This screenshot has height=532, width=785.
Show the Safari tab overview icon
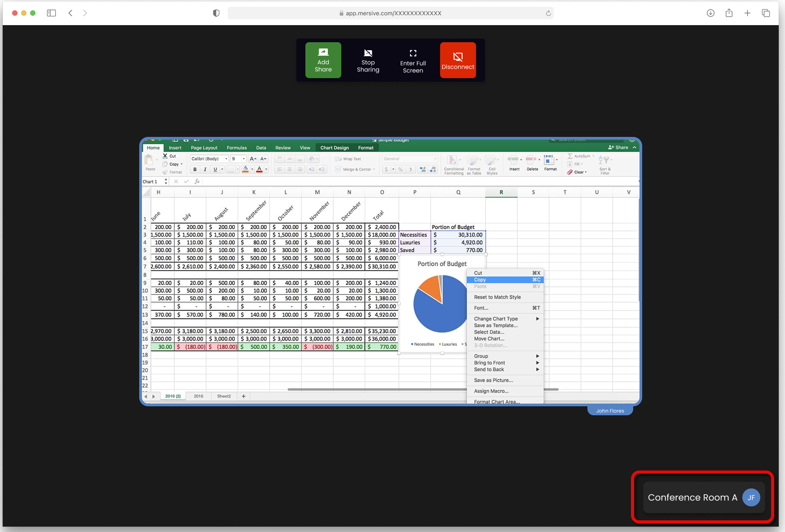pyautogui.click(x=766, y=13)
